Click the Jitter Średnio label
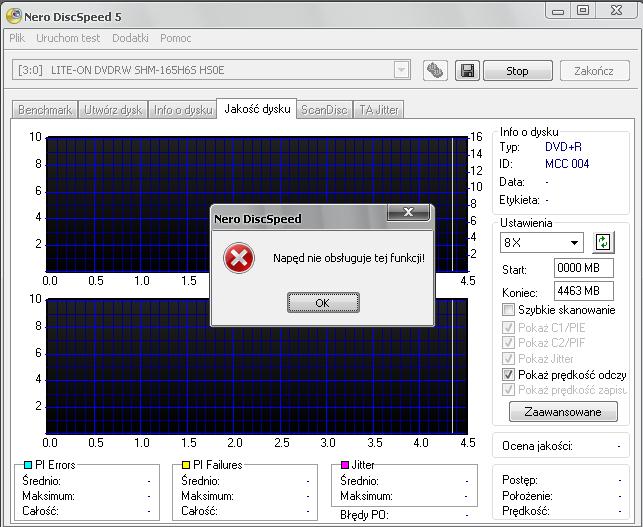Viewport: 643px width, 527px height. [359, 481]
